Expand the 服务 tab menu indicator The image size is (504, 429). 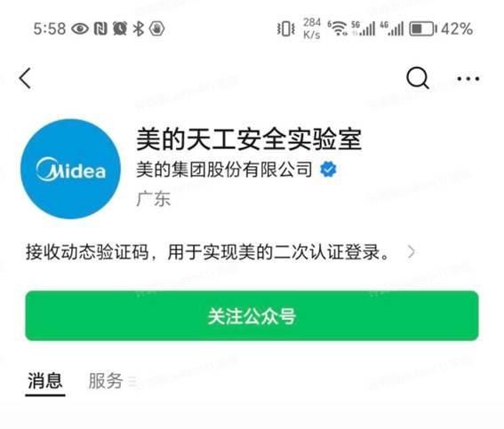pyautogui.click(x=132, y=382)
